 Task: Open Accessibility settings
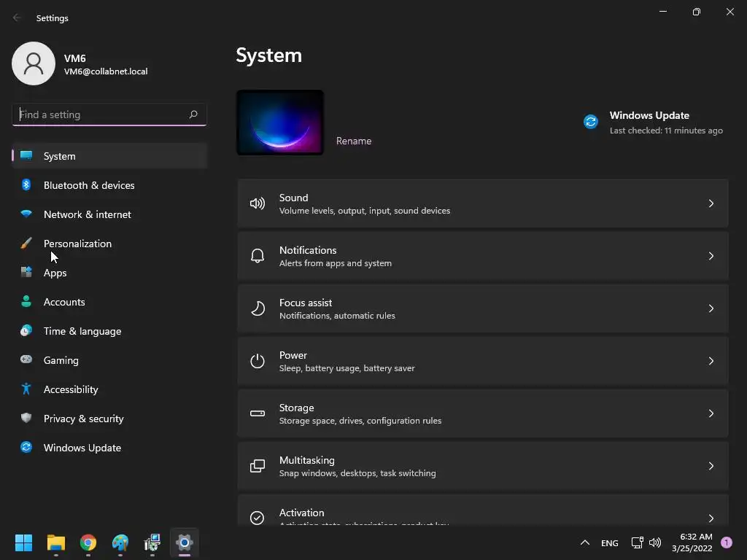(x=109, y=389)
